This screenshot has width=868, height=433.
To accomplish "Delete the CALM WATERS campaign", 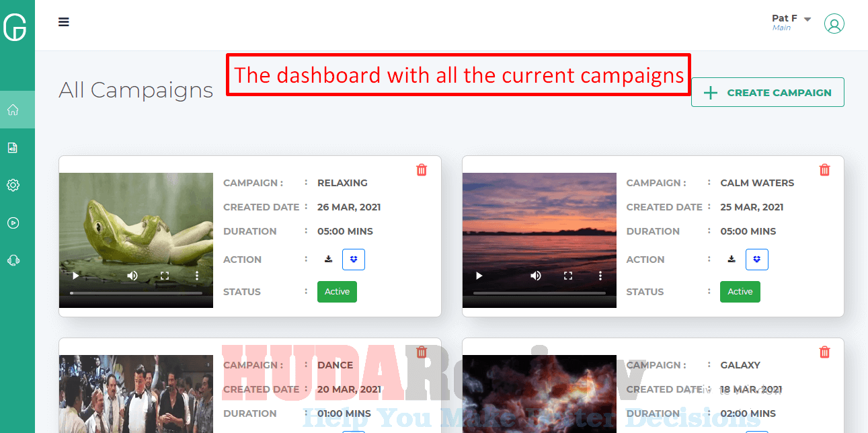I will (x=824, y=169).
